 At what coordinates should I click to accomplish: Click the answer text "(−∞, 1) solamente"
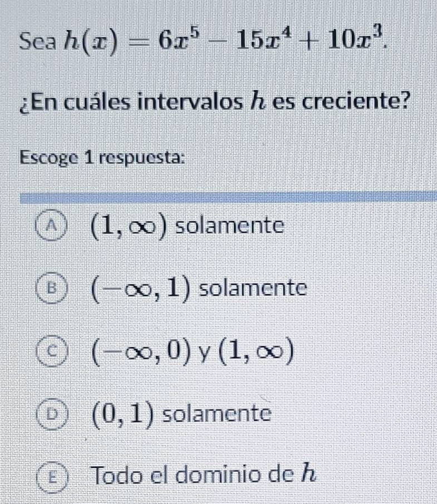tap(195, 288)
